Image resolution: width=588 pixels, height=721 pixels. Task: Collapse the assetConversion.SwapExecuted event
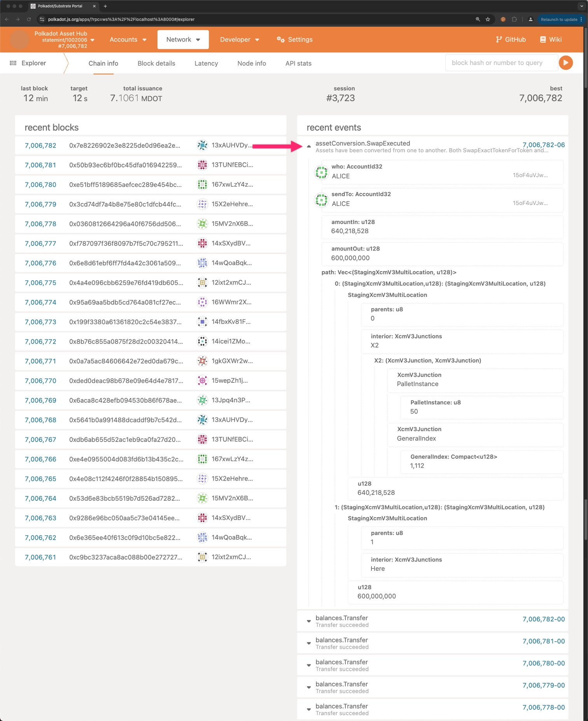pyautogui.click(x=309, y=146)
